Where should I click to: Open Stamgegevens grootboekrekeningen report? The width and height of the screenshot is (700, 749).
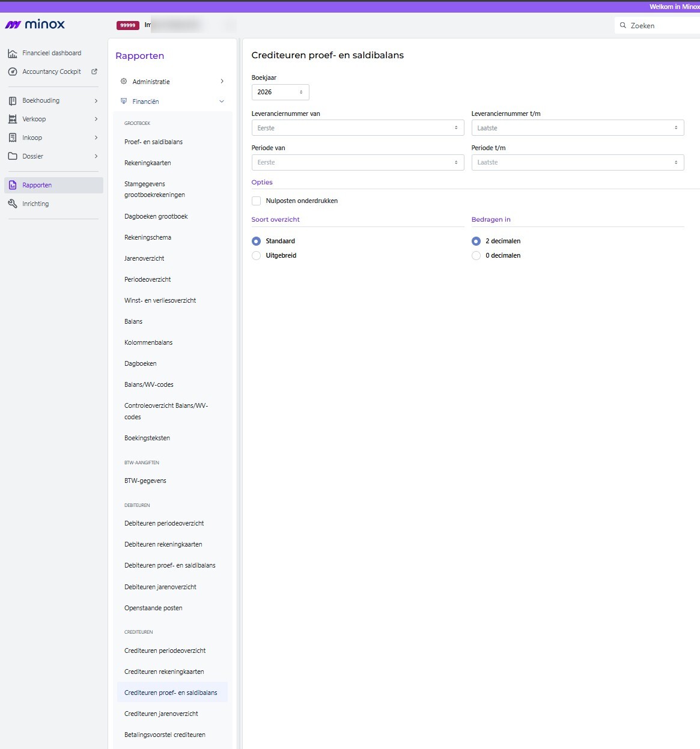154,189
